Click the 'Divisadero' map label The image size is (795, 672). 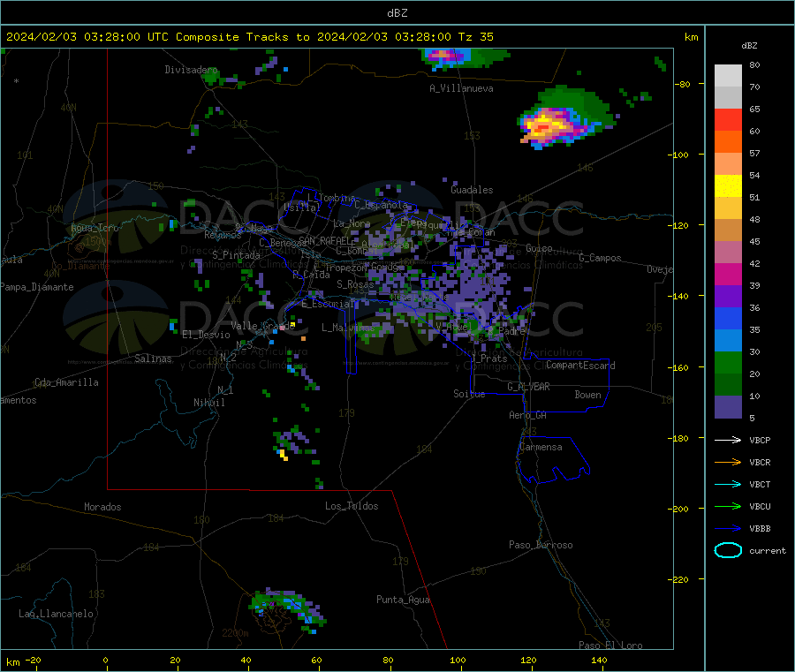[191, 70]
